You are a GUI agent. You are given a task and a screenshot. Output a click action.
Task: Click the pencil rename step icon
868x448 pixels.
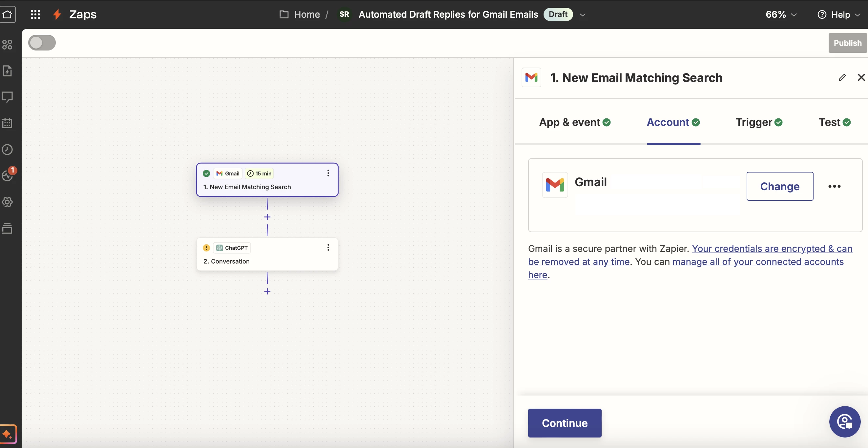click(842, 78)
